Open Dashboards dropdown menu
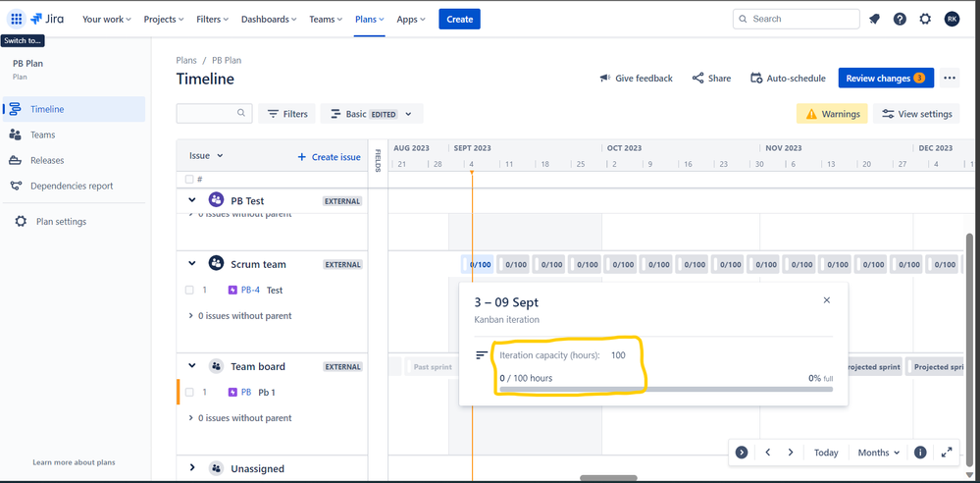 coord(269,19)
